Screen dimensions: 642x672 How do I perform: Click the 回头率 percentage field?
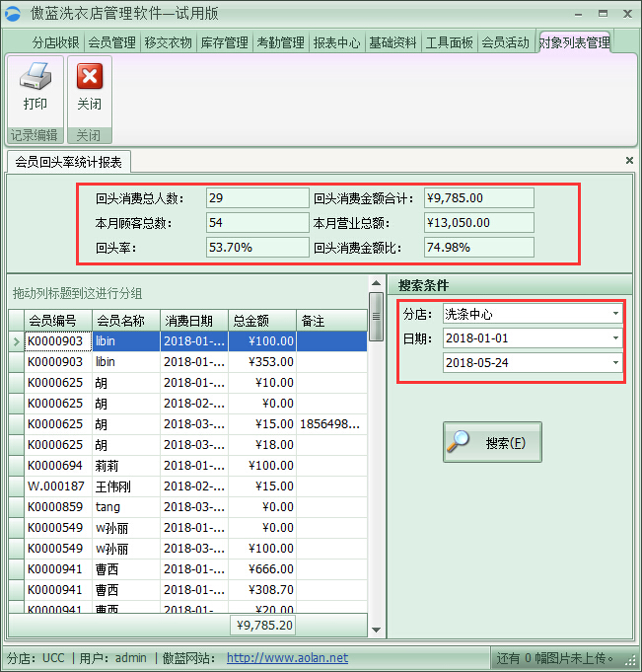tap(257, 247)
